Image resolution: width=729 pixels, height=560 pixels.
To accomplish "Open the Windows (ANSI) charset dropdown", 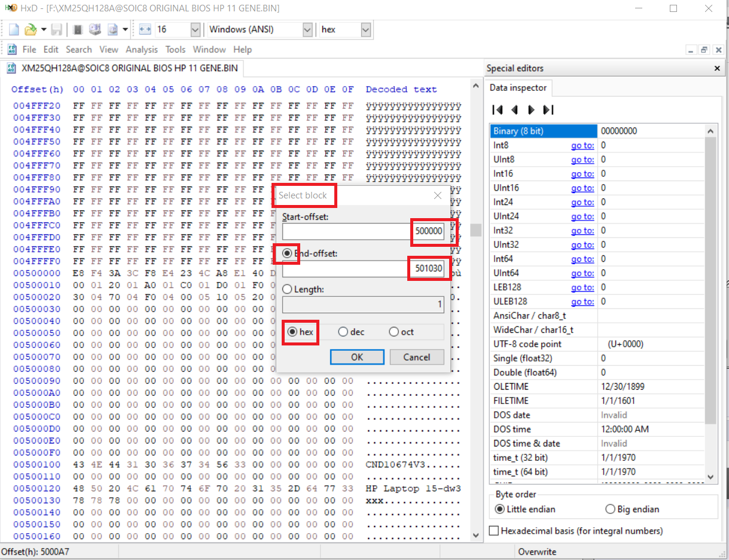I will click(x=307, y=29).
